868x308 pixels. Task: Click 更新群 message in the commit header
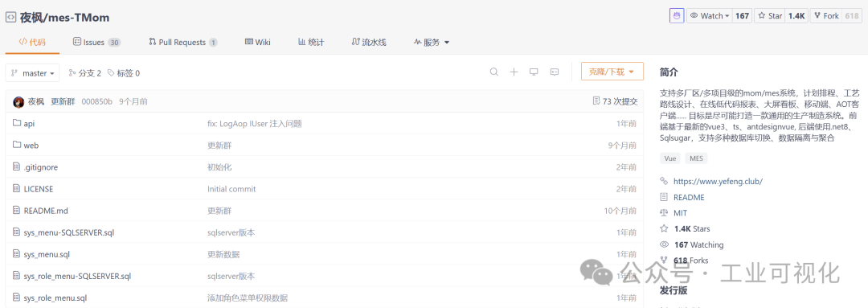click(x=63, y=102)
